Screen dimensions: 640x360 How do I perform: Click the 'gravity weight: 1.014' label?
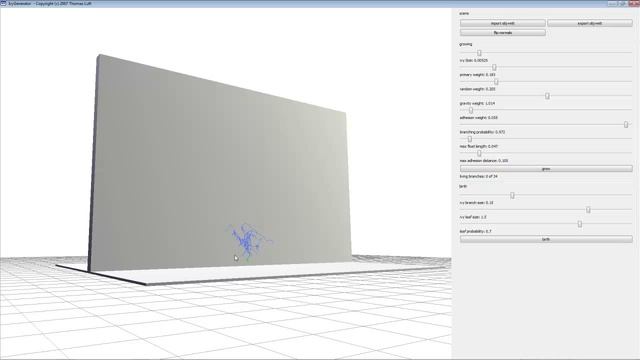pos(477,103)
